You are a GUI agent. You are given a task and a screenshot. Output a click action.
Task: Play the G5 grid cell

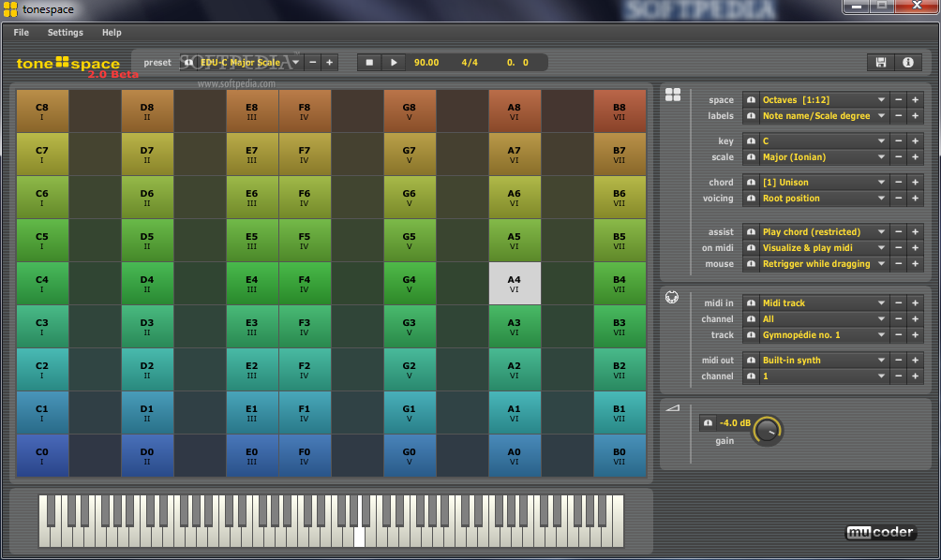coord(410,241)
